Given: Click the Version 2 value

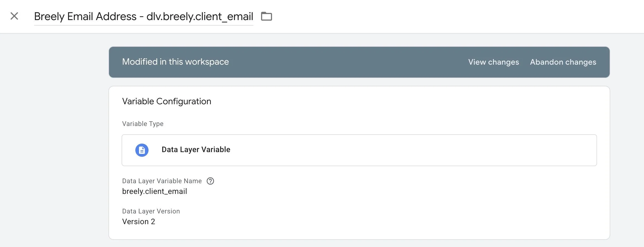Looking at the screenshot, I should [x=138, y=222].
